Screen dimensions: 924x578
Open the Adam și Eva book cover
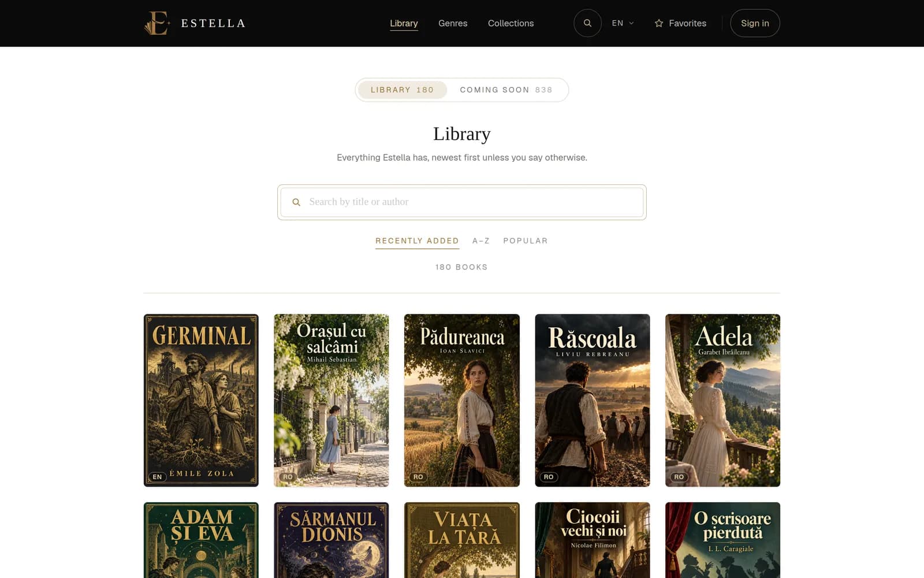[x=201, y=540]
